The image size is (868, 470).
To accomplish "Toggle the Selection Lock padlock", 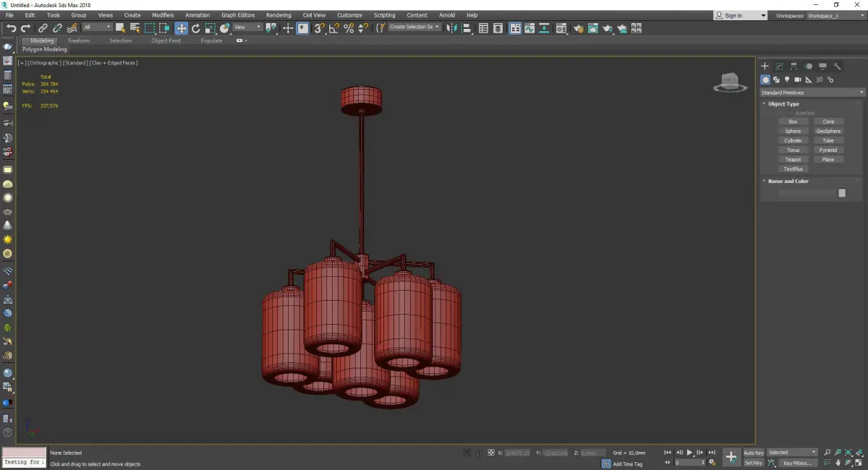I will coord(479,452).
